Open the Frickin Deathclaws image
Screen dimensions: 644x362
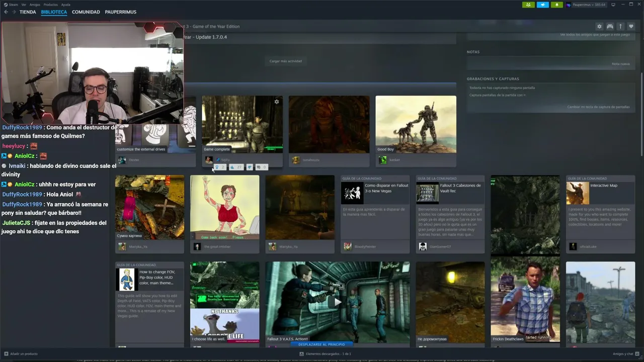[x=525, y=300]
